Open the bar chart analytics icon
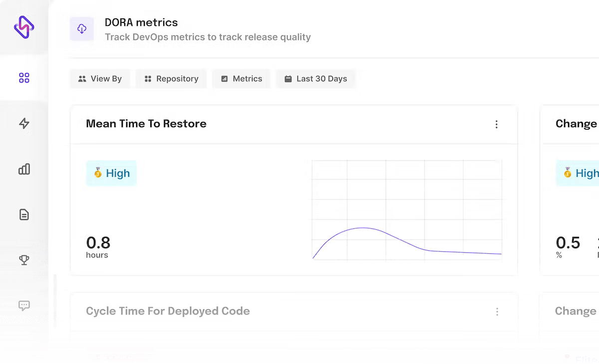Image resolution: width=599 pixels, height=364 pixels. click(x=24, y=169)
